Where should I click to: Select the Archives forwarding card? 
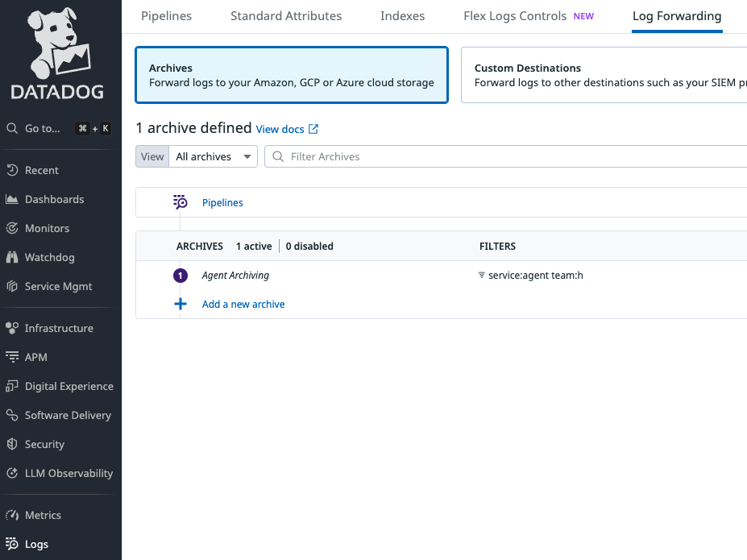coord(292,75)
